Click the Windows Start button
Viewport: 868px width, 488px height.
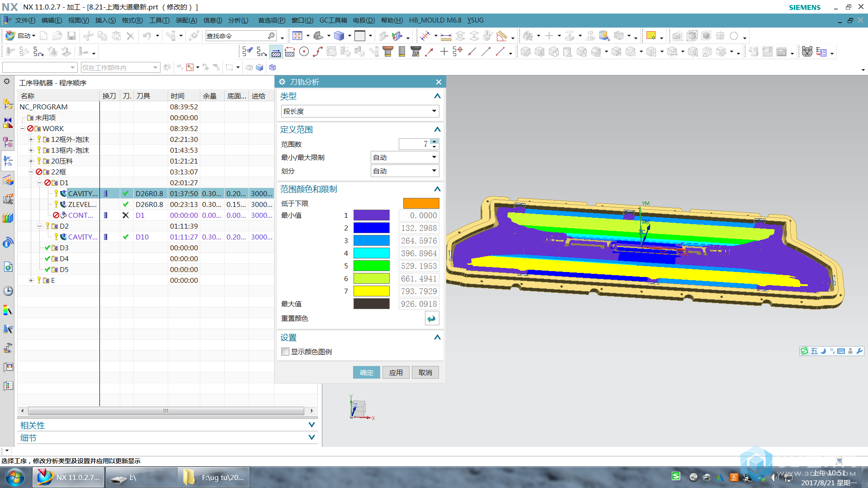click(x=15, y=477)
